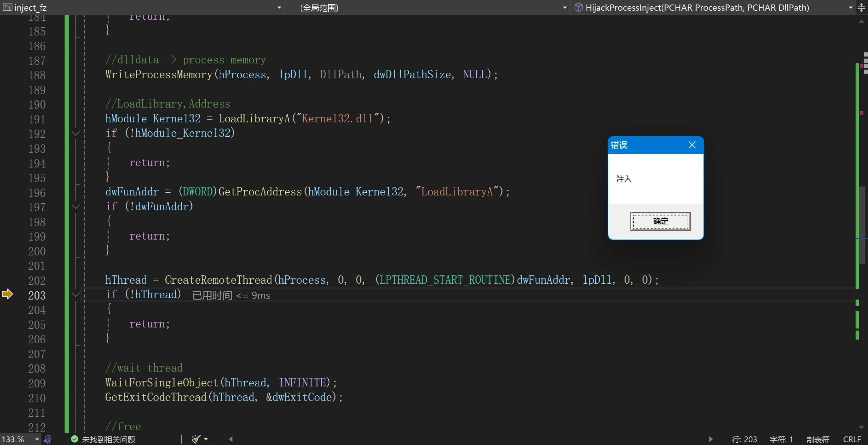
Task: Click the 未找到相关问题 status text
Action: [x=108, y=439]
